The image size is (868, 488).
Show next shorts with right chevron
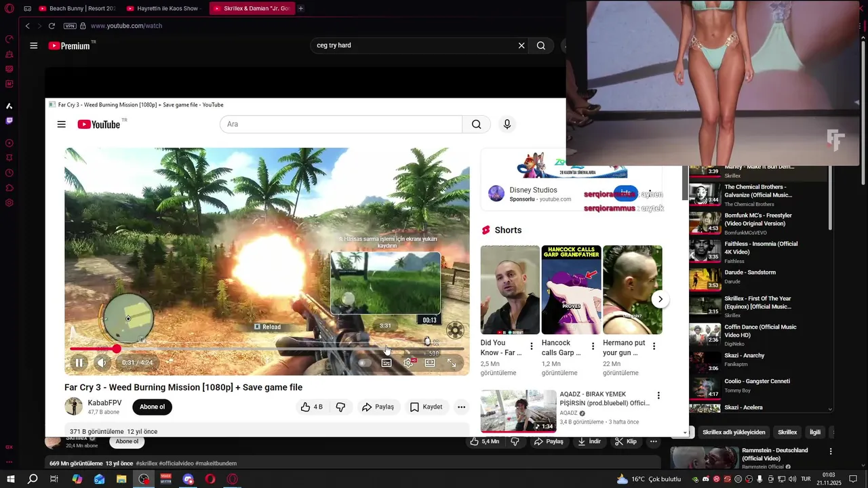(660, 299)
